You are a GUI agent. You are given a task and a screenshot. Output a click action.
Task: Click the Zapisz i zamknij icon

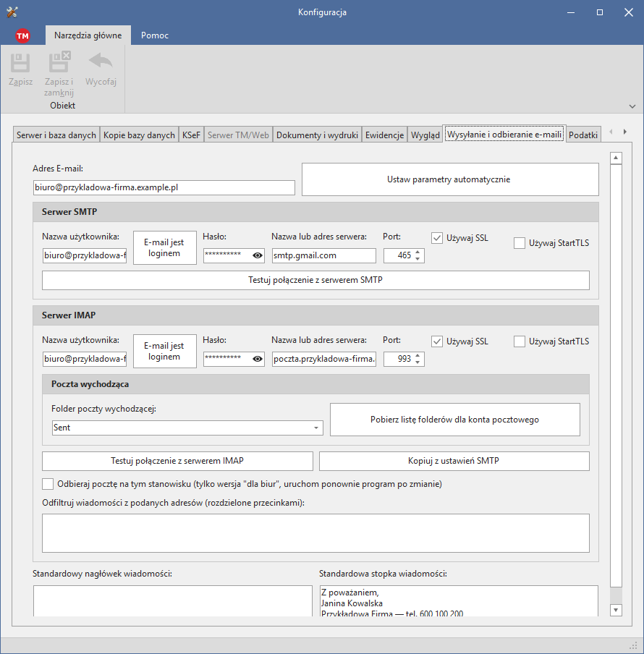(59, 62)
